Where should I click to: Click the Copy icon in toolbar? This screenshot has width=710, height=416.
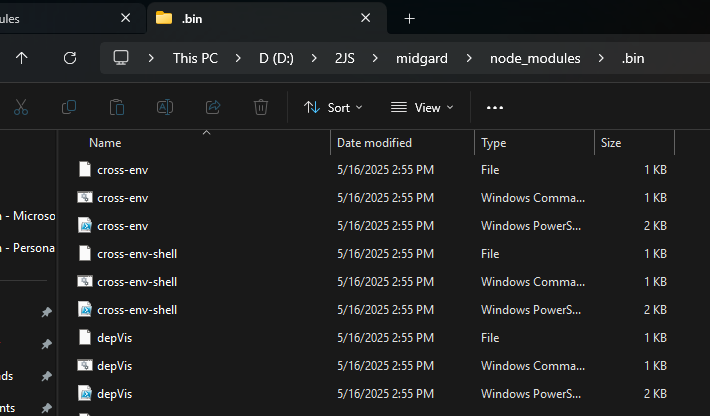[x=69, y=107]
